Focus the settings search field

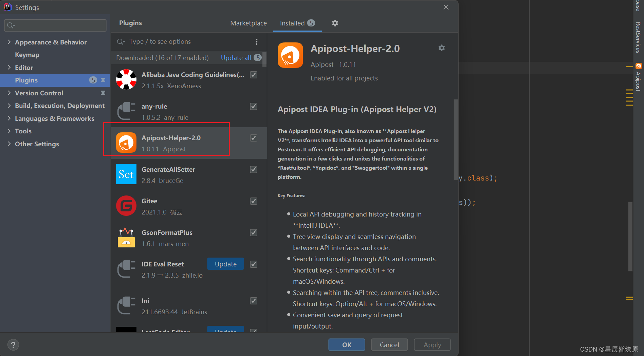55,25
